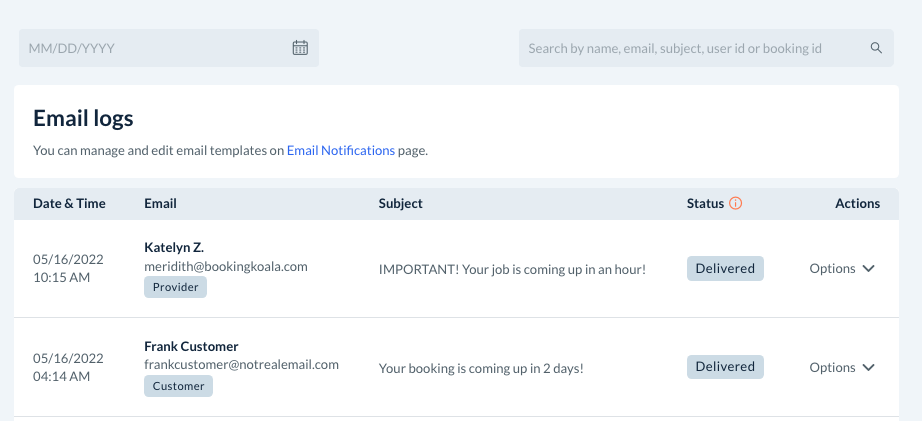The height and width of the screenshot is (421, 922).
Task: Click the Date & Time column header
Action: point(69,203)
